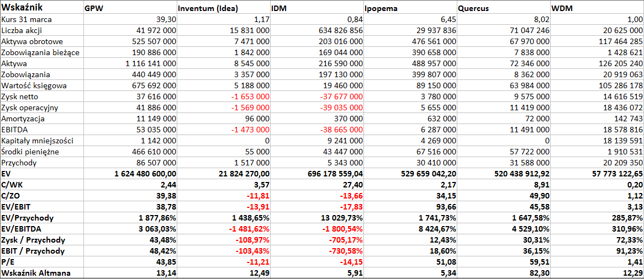Select the percentage 8 424,67%

point(438,230)
